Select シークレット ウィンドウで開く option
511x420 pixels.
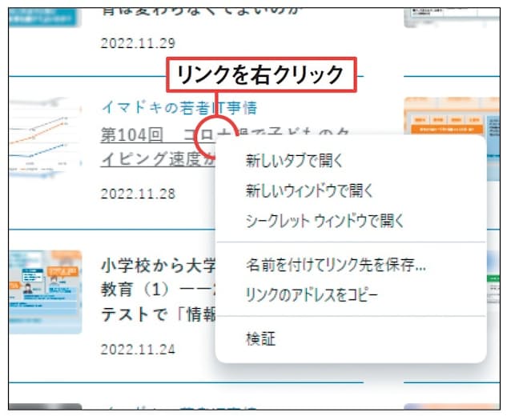[x=351, y=221]
